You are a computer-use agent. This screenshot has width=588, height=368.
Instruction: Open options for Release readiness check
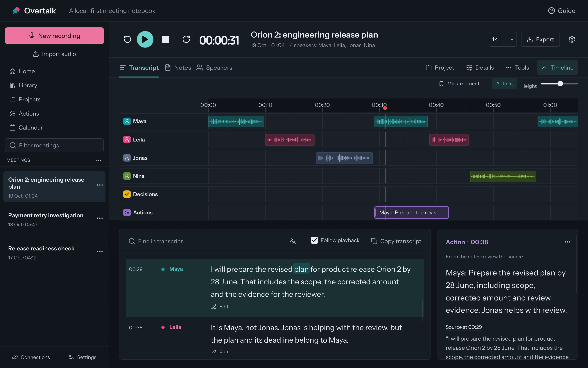100,251
